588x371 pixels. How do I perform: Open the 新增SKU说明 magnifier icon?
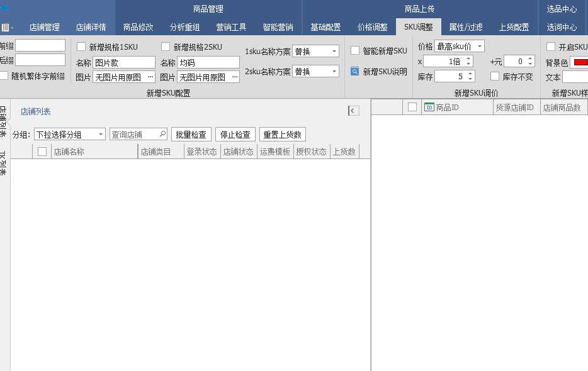click(354, 71)
